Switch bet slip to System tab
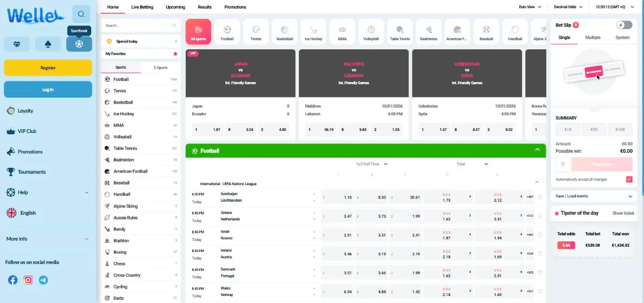The image size is (644, 303). coord(623,38)
